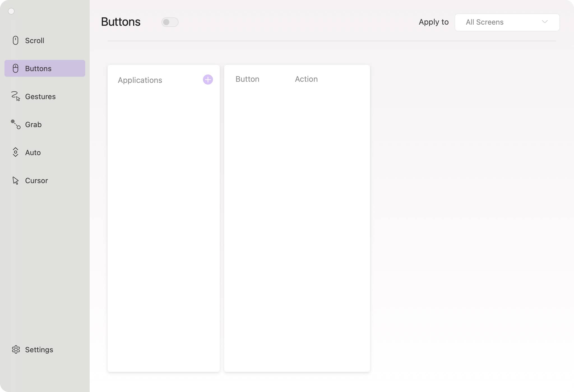
Task: Click the Grab connected-dots icon
Action: (16, 124)
